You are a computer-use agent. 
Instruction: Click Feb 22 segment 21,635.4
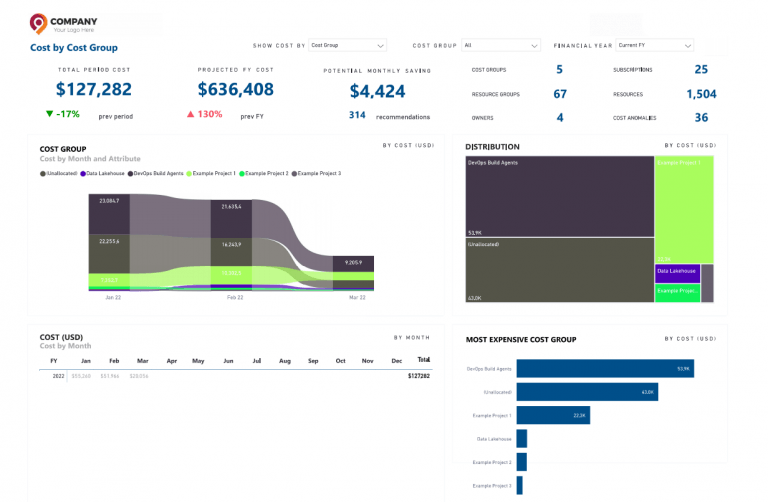coord(231,219)
